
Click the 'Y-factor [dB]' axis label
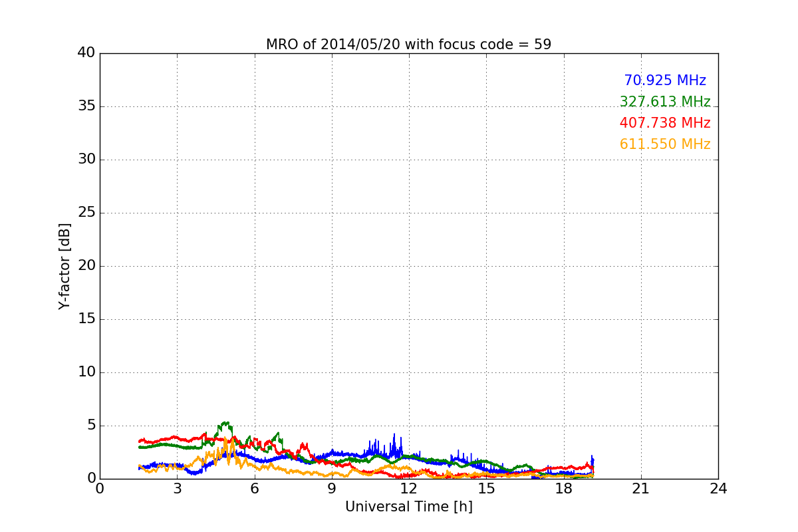pos(65,266)
